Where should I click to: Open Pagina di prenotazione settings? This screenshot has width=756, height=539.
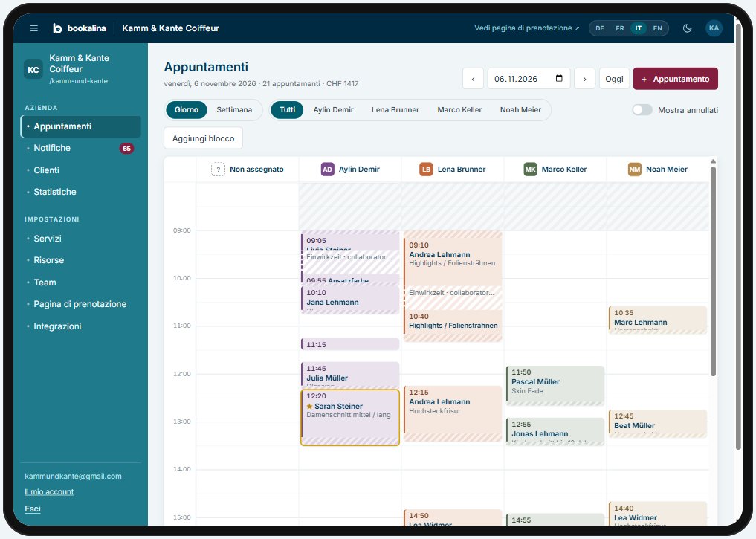coord(81,304)
